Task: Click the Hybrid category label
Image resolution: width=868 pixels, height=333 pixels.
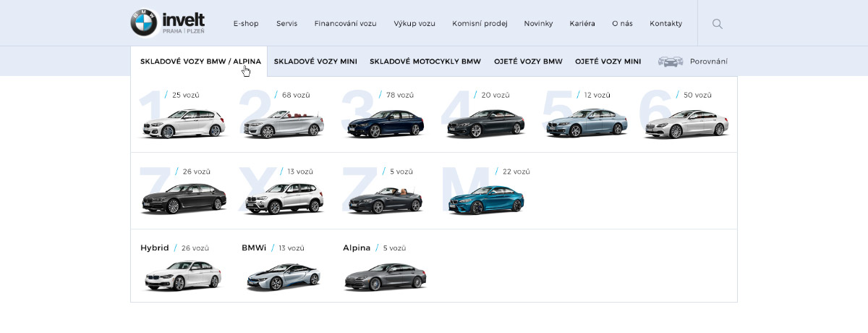Action: point(155,248)
